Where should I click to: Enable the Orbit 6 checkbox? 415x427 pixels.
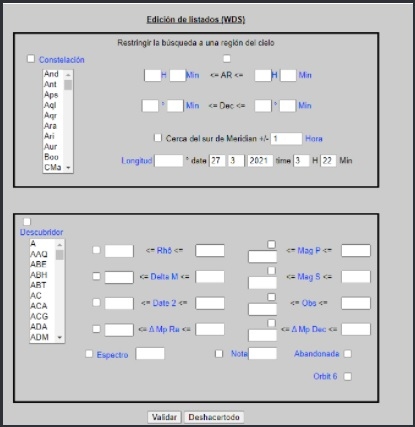348,377
